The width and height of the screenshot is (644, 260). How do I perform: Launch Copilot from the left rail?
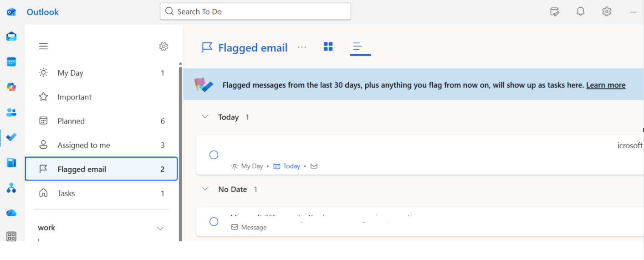pos(11,87)
